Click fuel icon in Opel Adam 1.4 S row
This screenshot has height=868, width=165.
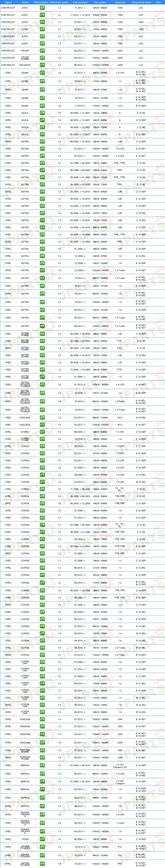pos(42,106)
